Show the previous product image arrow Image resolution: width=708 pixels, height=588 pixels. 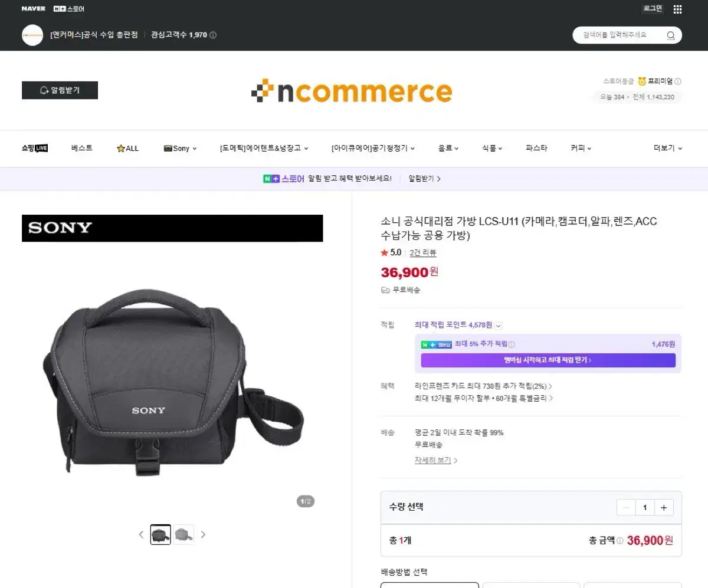(141, 534)
